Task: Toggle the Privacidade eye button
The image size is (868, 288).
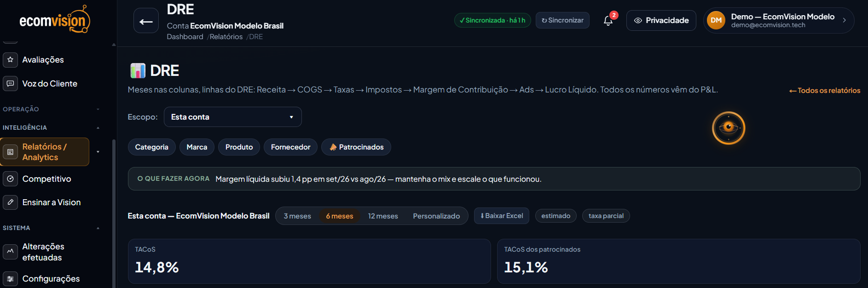Action: (x=661, y=20)
